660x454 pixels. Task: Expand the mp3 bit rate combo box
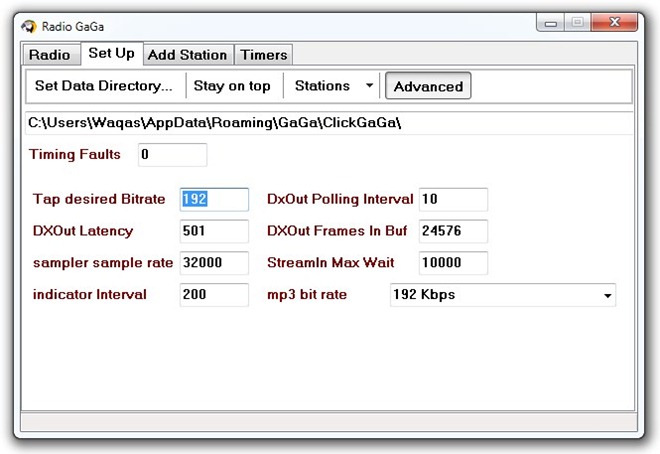503,295
